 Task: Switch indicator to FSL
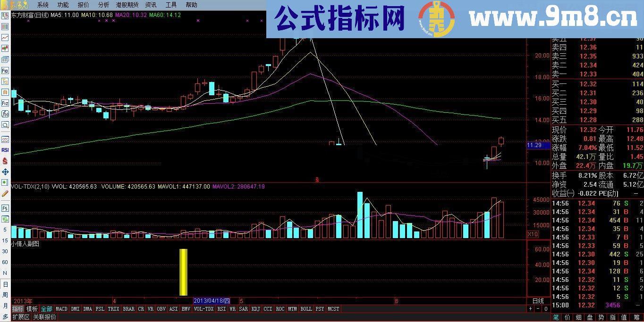(x=100, y=309)
